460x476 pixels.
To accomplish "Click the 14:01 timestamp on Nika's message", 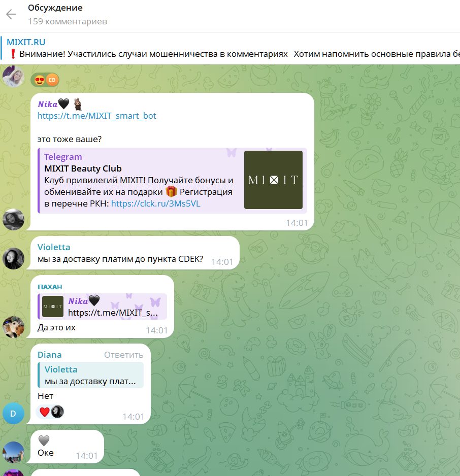I will point(297,223).
